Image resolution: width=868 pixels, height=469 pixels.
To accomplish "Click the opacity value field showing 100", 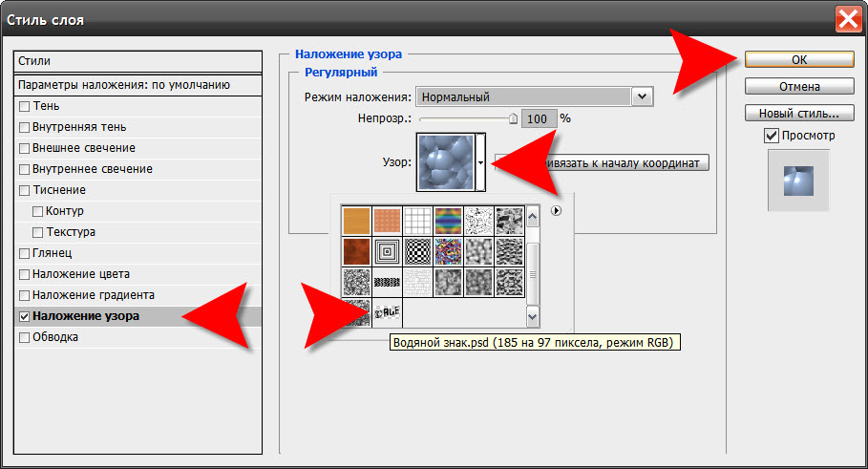I will click(x=540, y=119).
